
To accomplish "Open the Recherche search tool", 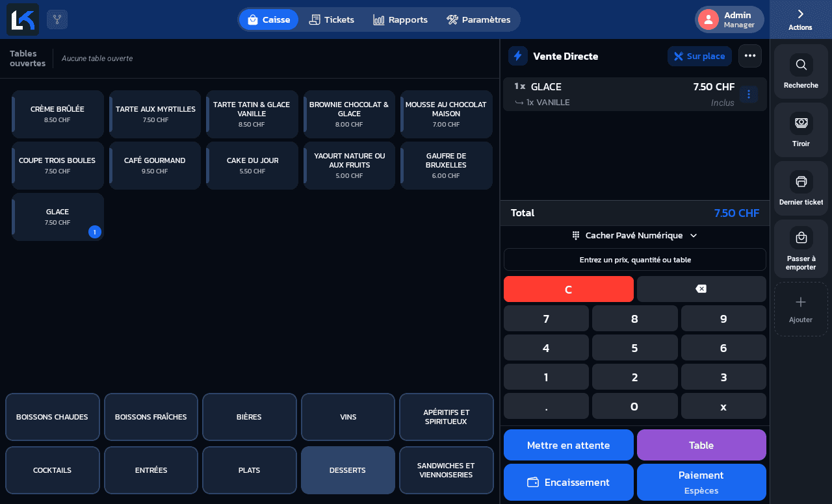I will pyautogui.click(x=801, y=71).
